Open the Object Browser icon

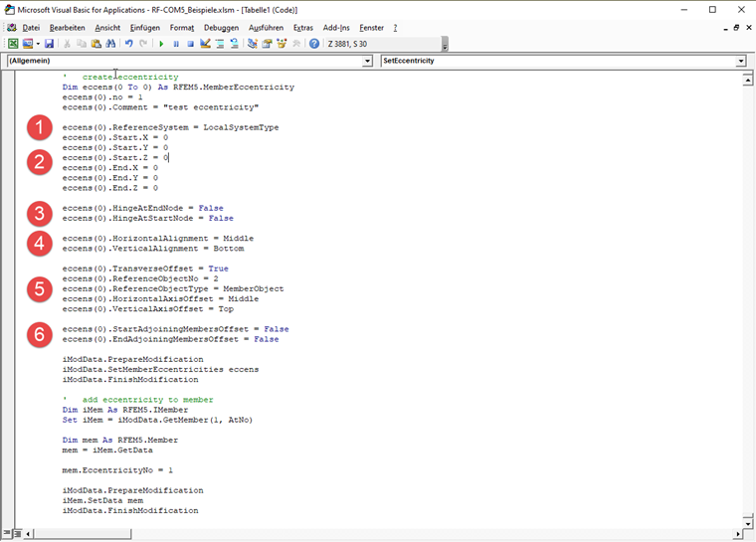point(282,44)
